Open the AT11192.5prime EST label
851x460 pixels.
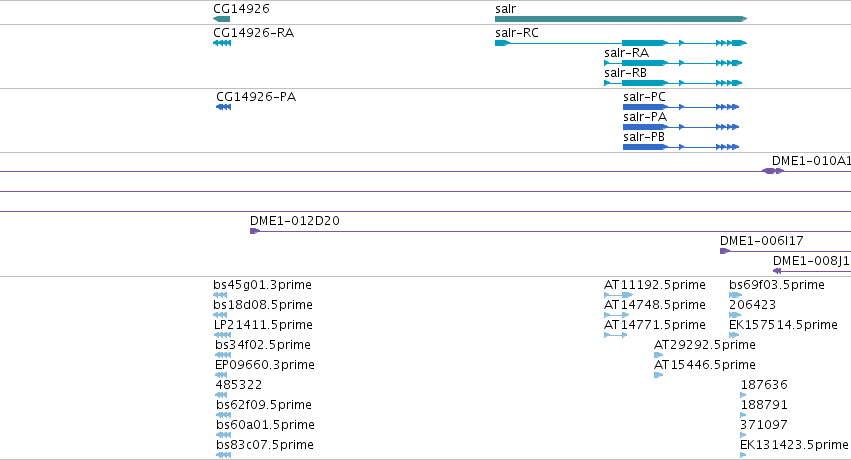pos(655,285)
